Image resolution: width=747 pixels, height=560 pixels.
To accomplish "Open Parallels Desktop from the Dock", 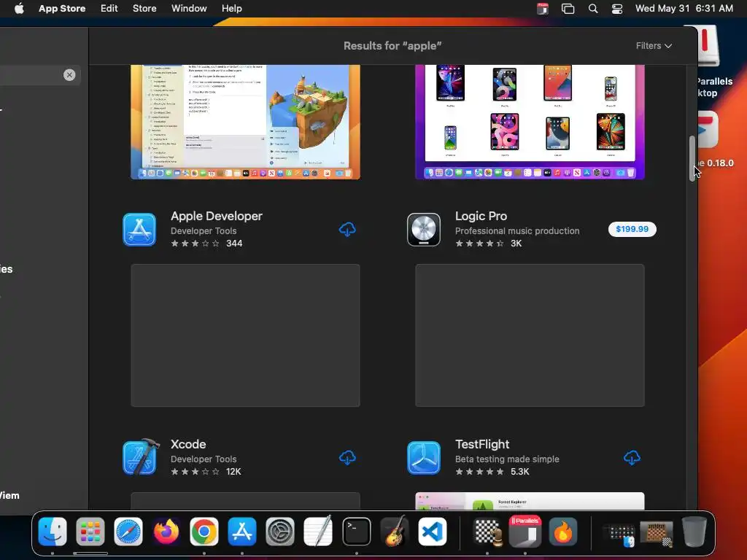I will pyautogui.click(x=525, y=532).
